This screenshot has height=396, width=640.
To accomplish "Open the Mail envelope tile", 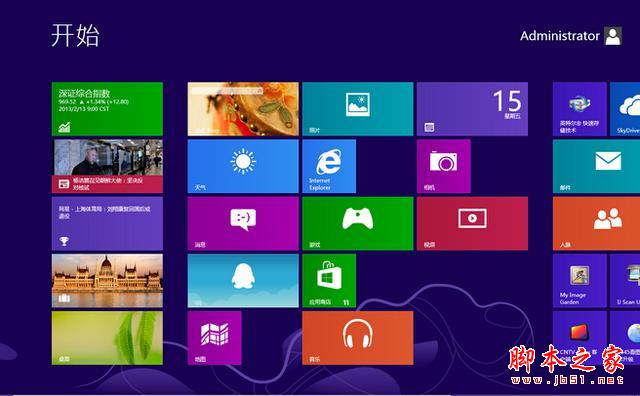I will pyautogui.click(x=596, y=166).
